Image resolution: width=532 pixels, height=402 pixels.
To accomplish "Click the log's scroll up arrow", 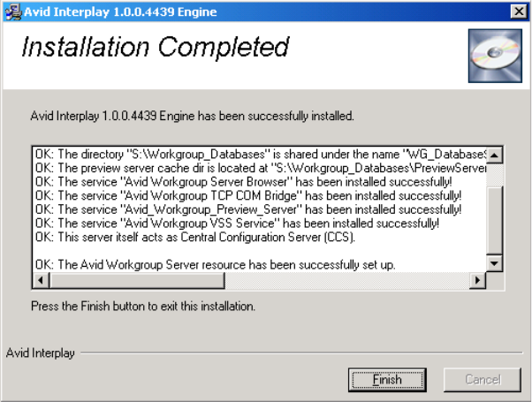I will [495, 155].
